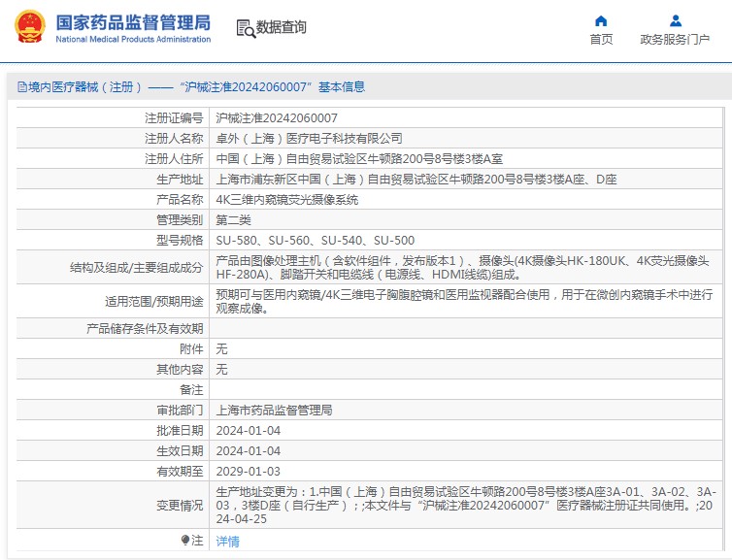Click the 变更情况 change details text

pyautogui.click(x=466, y=506)
